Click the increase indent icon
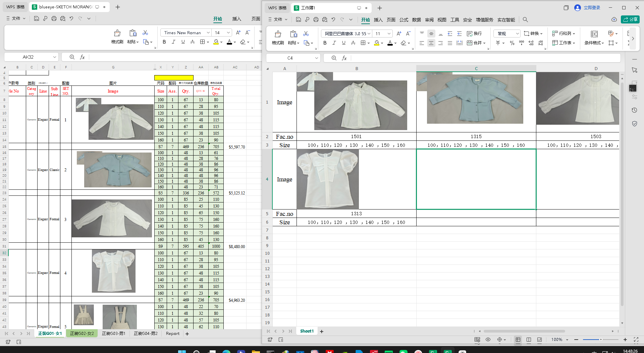Viewport: 644px width, 353px height. tap(459, 34)
